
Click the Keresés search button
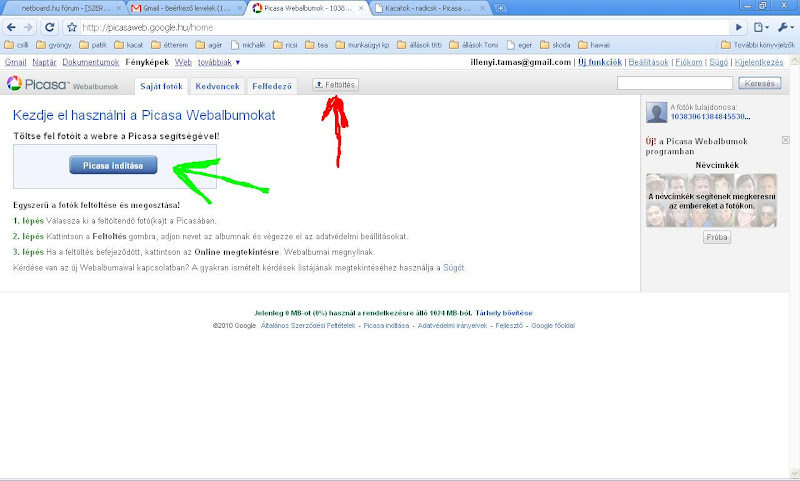tap(759, 83)
